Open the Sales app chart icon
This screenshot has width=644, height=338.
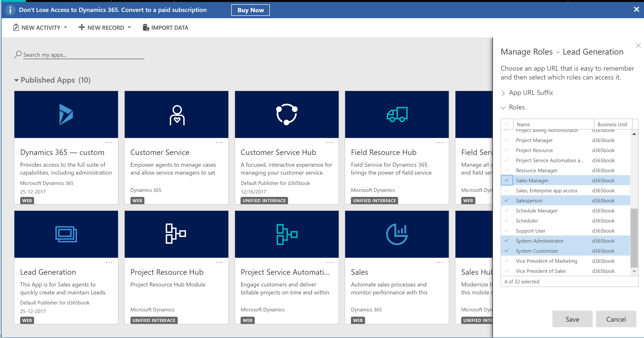coord(397,234)
